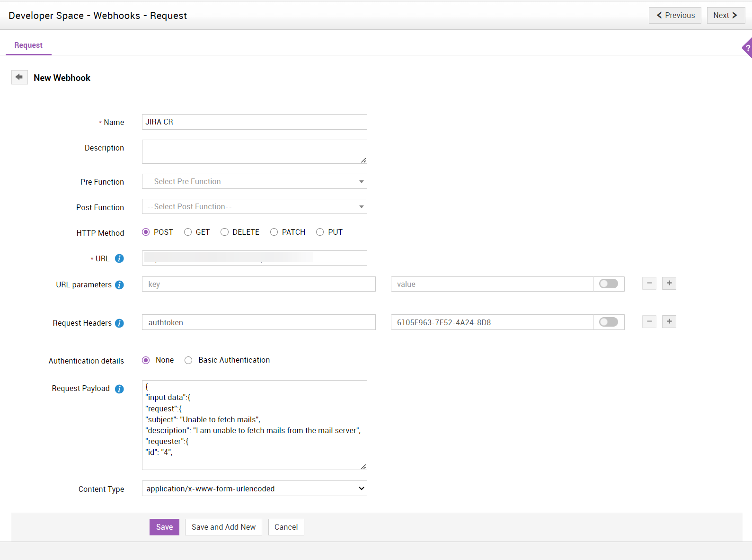
Task: Click into the Description text area
Action: tap(254, 151)
